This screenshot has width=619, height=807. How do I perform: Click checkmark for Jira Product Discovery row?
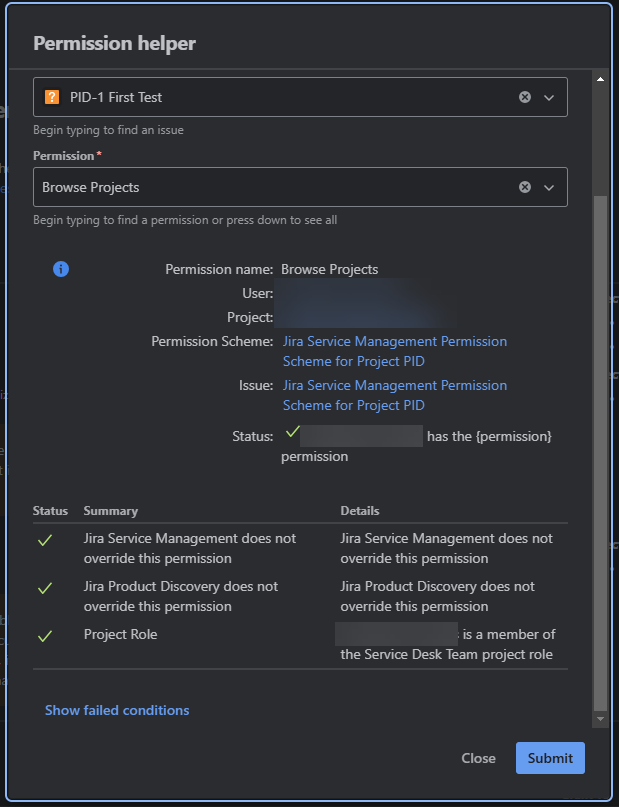tap(45, 588)
